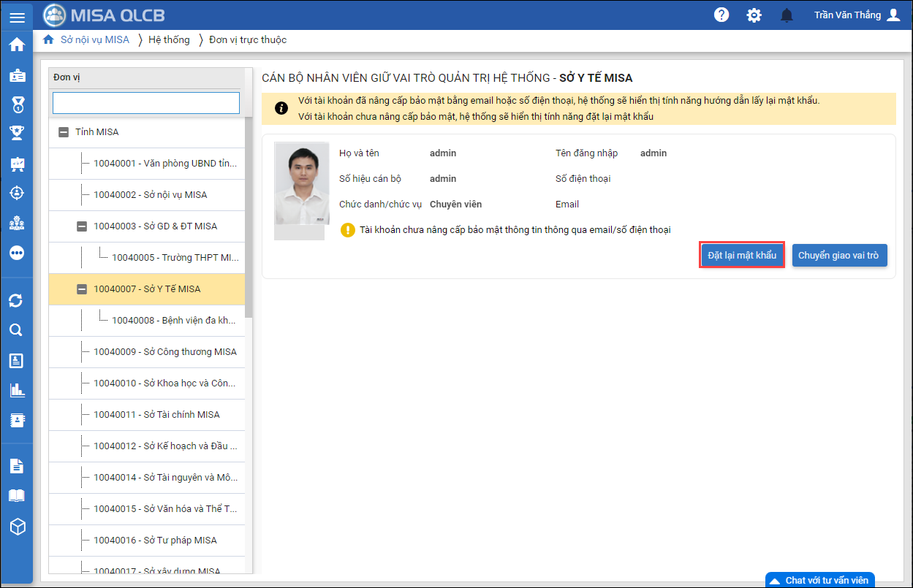Collapse the Tỉnh MISA tree node
Screen dimensions: 913x588
(x=64, y=132)
